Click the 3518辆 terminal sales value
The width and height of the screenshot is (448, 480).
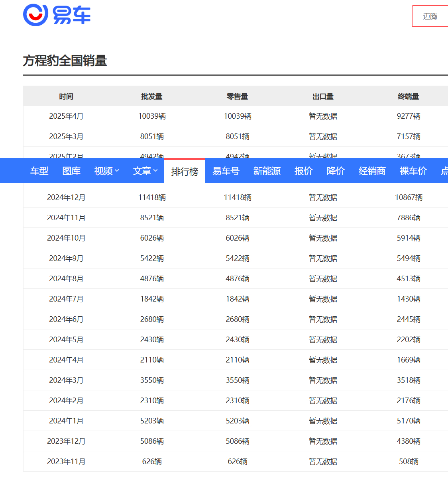[x=409, y=380]
